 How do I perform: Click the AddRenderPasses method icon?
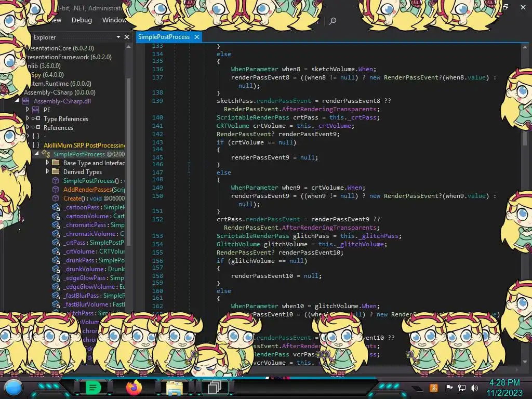point(56,189)
